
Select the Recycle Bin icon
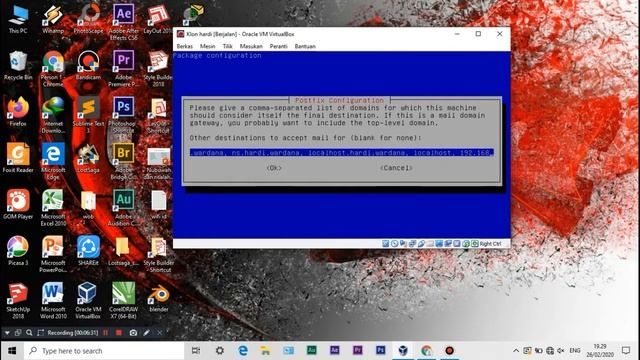[18, 65]
